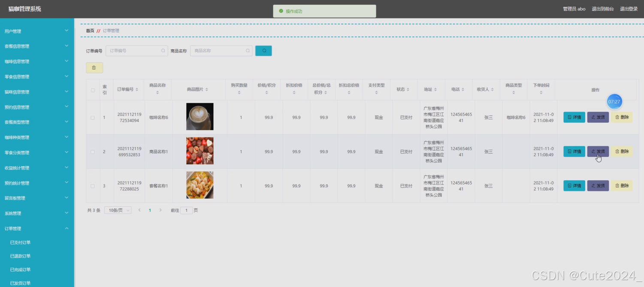Expand 留言板管理 sidebar menu
Image resolution: width=644 pixels, height=287 pixels.
click(37, 198)
